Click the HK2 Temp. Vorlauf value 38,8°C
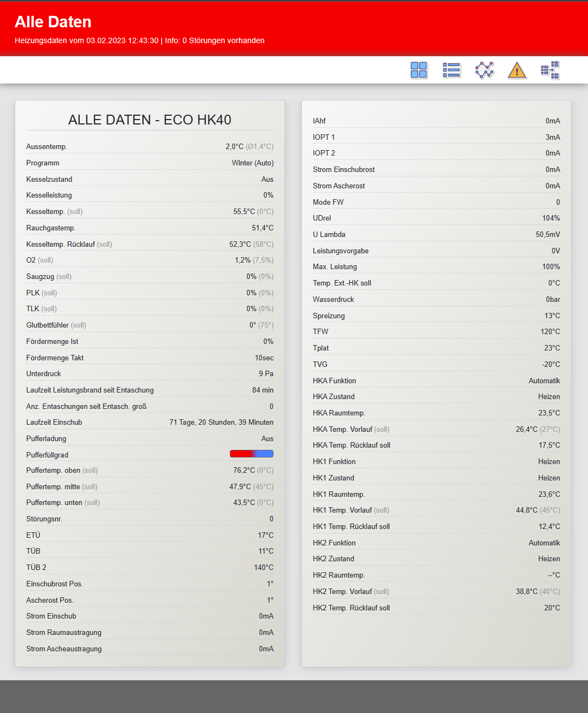The image size is (588, 713). point(527,591)
